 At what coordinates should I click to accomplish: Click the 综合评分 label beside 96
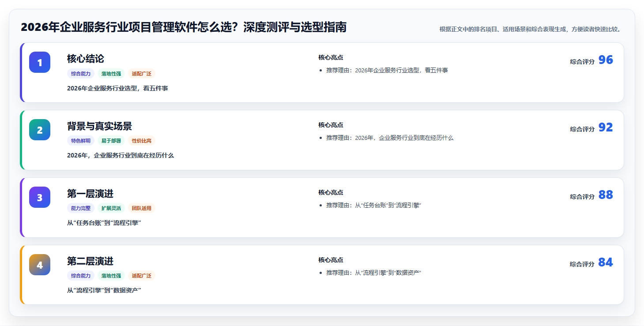click(x=582, y=62)
